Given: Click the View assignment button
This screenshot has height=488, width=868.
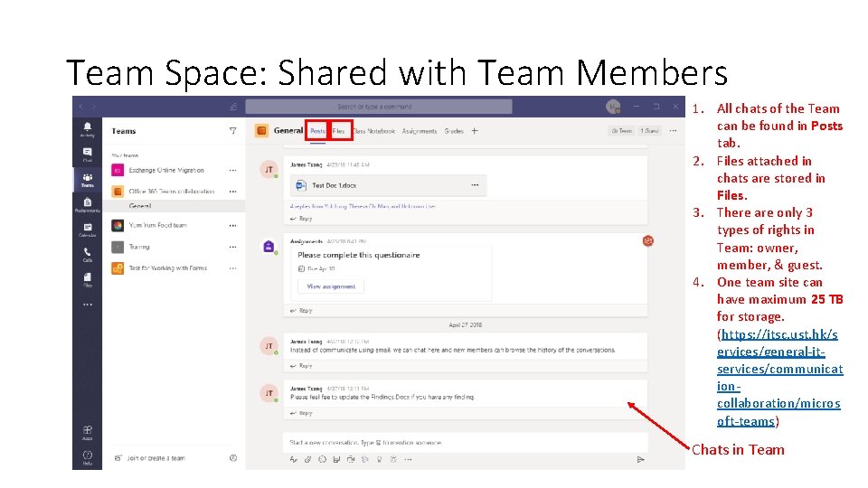Looking at the screenshot, I should coord(331,286).
